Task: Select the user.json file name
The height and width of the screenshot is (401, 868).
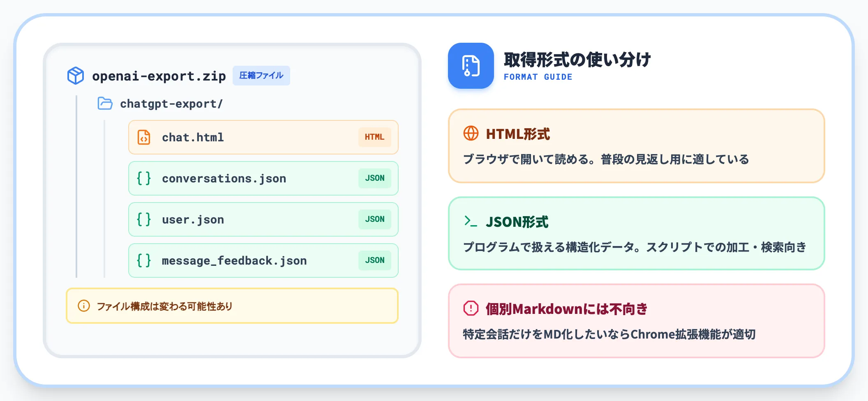Action: click(193, 219)
